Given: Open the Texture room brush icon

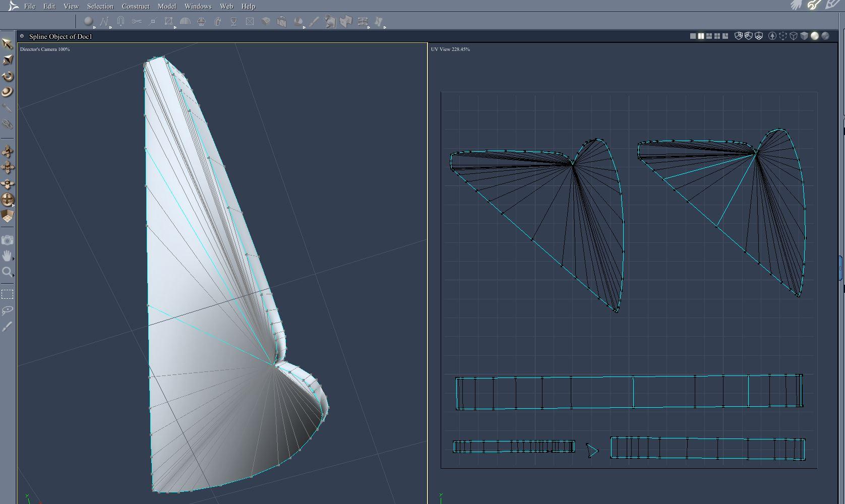Looking at the screenshot, I should pyautogui.click(x=832, y=5).
